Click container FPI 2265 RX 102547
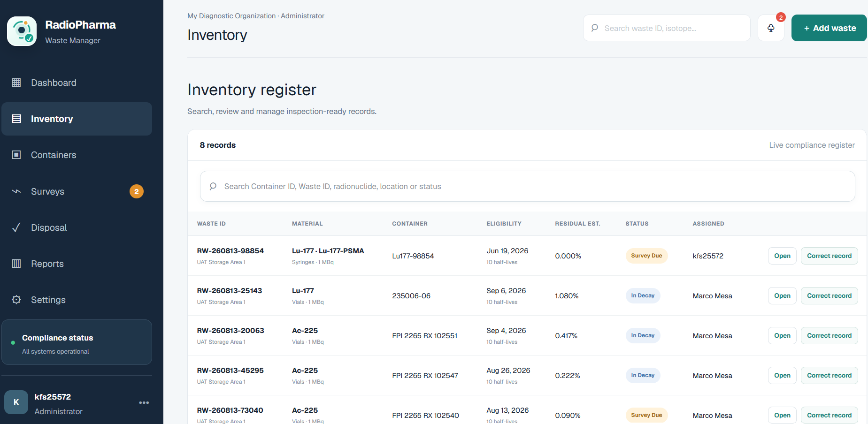Image resolution: width=868 pixels, height=424 pixels. pos(425,376)
